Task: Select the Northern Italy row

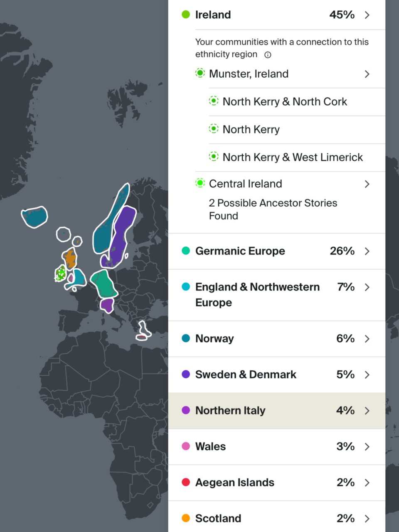Action: (x=276, y=411)
